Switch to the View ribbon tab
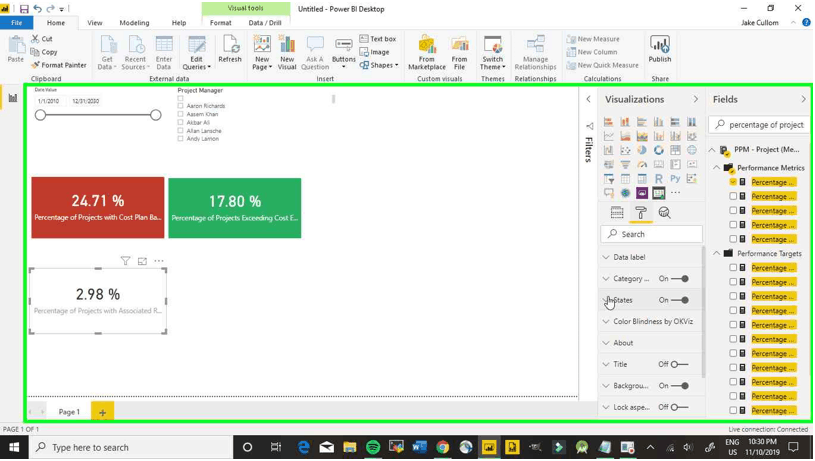The height and width of the screenshot is (461, 815). click(x=95, y=23)
